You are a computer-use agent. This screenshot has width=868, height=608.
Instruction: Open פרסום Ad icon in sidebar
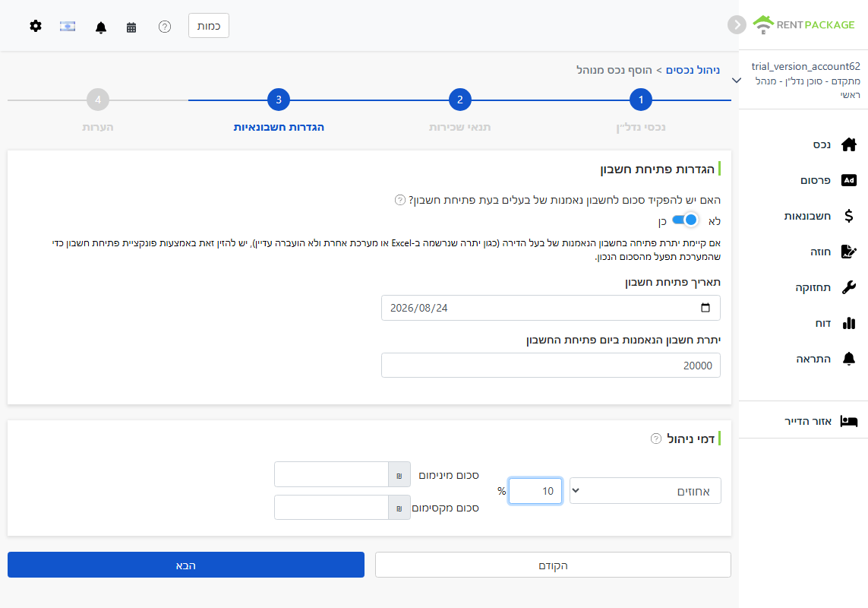(848, 180)
